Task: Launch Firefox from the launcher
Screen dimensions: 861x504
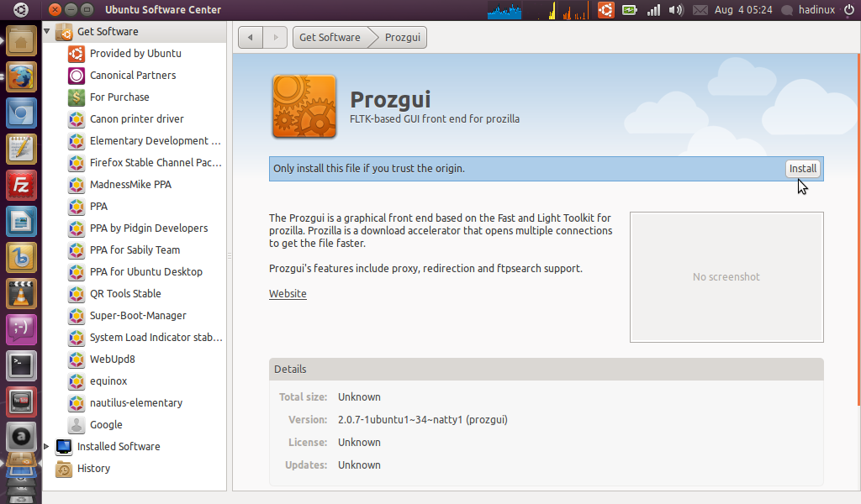Action: pyautogui.click(x=21, y=76)
